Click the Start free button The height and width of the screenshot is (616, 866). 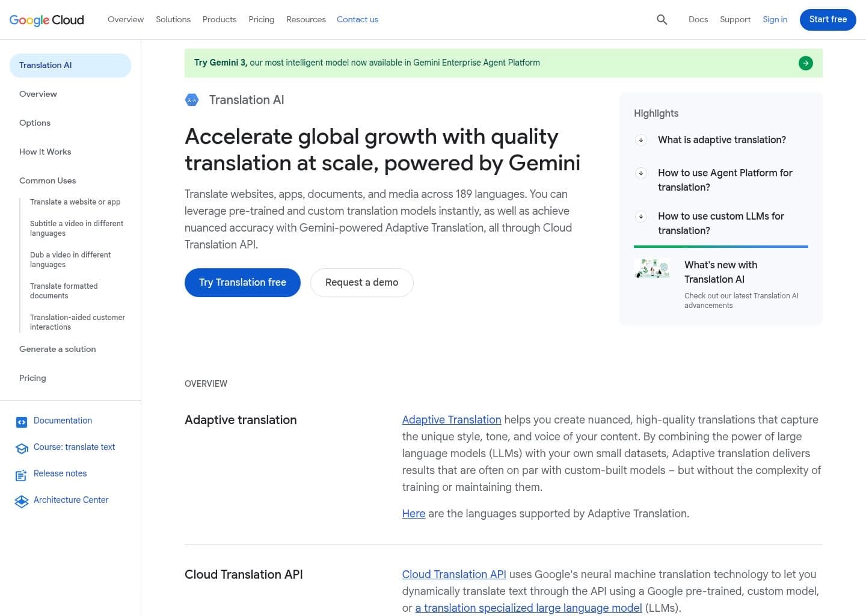tap(828, 19)
